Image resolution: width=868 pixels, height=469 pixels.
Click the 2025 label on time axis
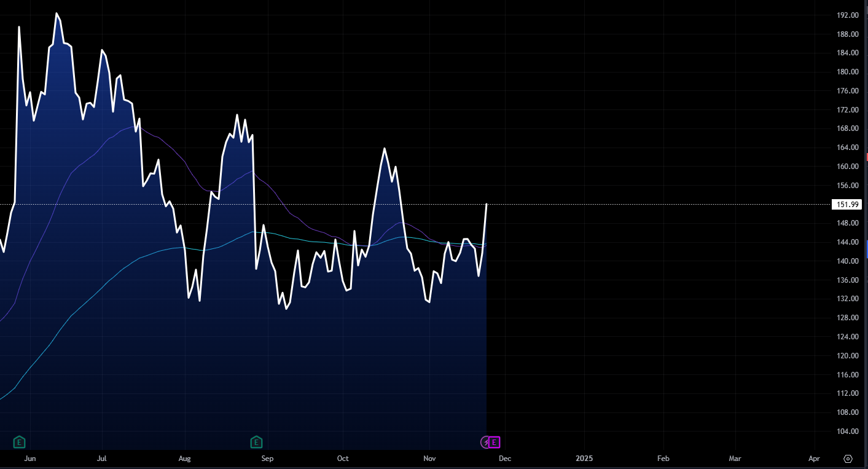(x=584, y=459)
